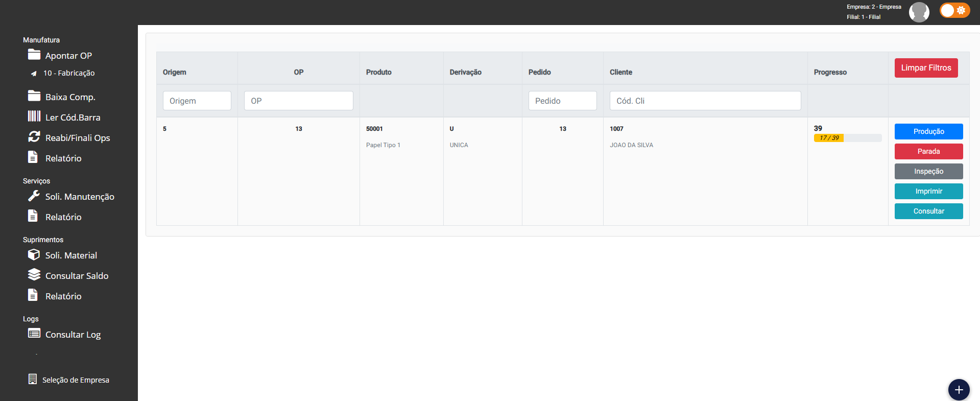Open the Soli. Material box icon
The image size is (980, 401).
coord(34,254)
